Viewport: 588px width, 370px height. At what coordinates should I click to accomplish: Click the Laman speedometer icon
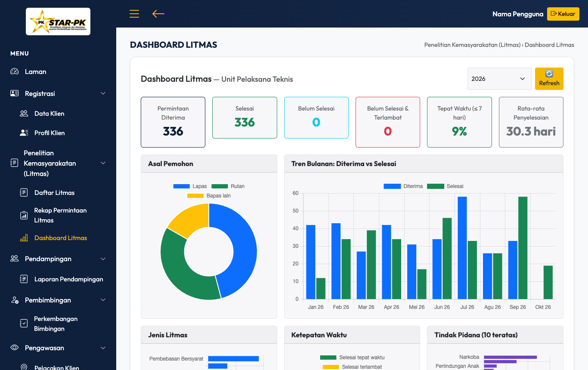pyautogui.click(x=15, y=72)
